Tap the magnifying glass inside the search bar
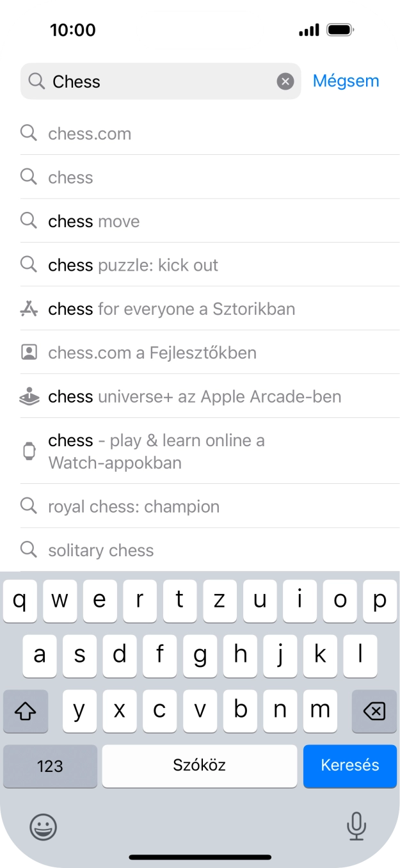This screenshot has width=400, height=868. [36, 81]
